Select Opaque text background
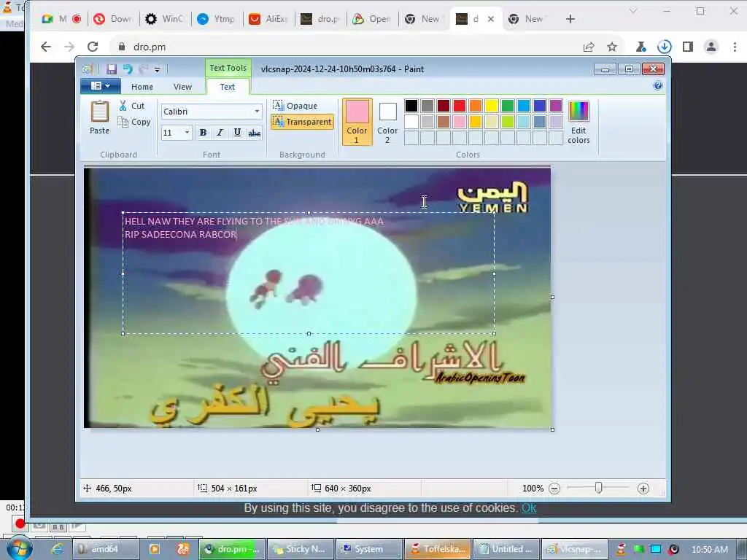The width and height of the screenshot is (747, 560). [295, 106]
